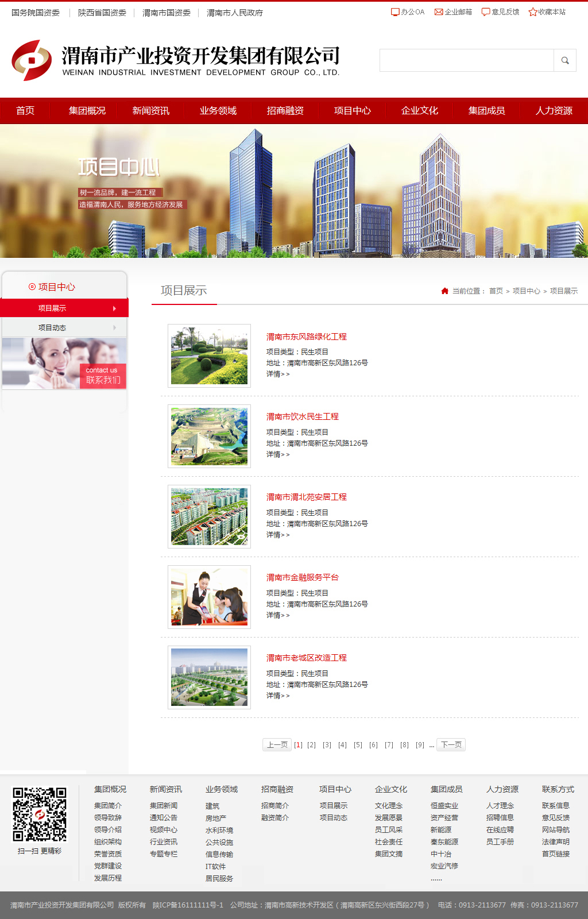Click footer link 视频中心
588x919 pixels.
tap(164, 830)
